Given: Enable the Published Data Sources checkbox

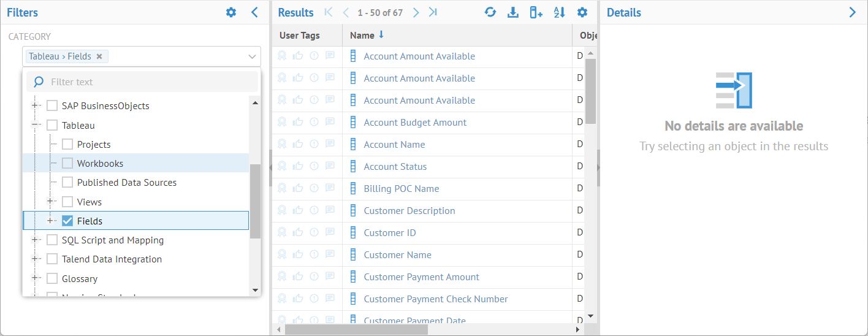Looking at the screenshot, I should pyautogui.click(x=67, y=183).
